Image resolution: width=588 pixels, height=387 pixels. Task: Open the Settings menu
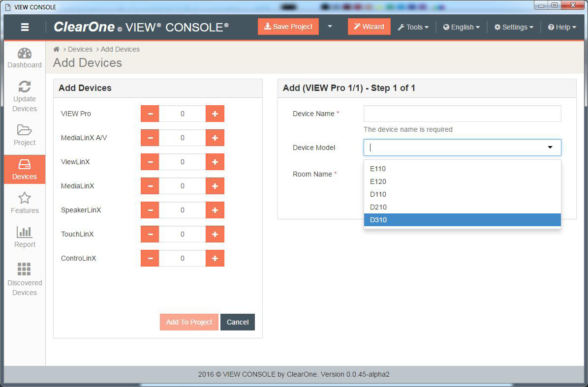point(514,27)
